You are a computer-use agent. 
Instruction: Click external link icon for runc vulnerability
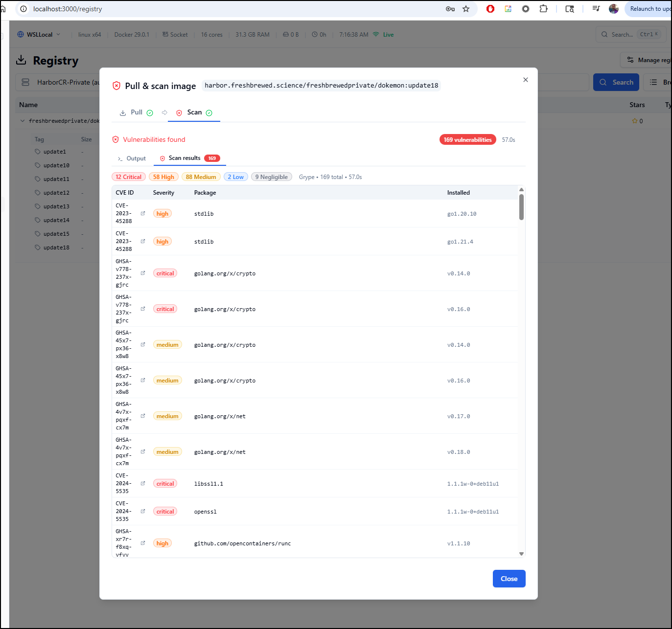[143, 543]
